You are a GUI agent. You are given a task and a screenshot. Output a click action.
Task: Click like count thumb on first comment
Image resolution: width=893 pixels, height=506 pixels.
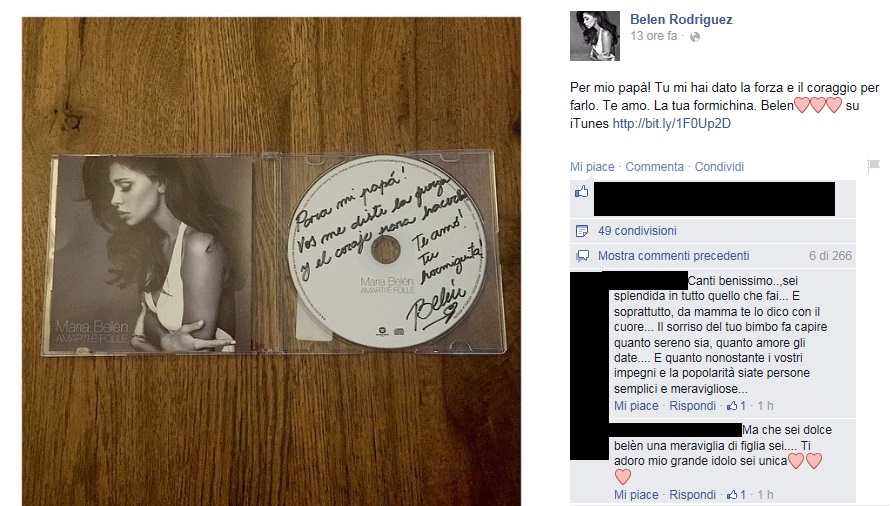point(733,406)
